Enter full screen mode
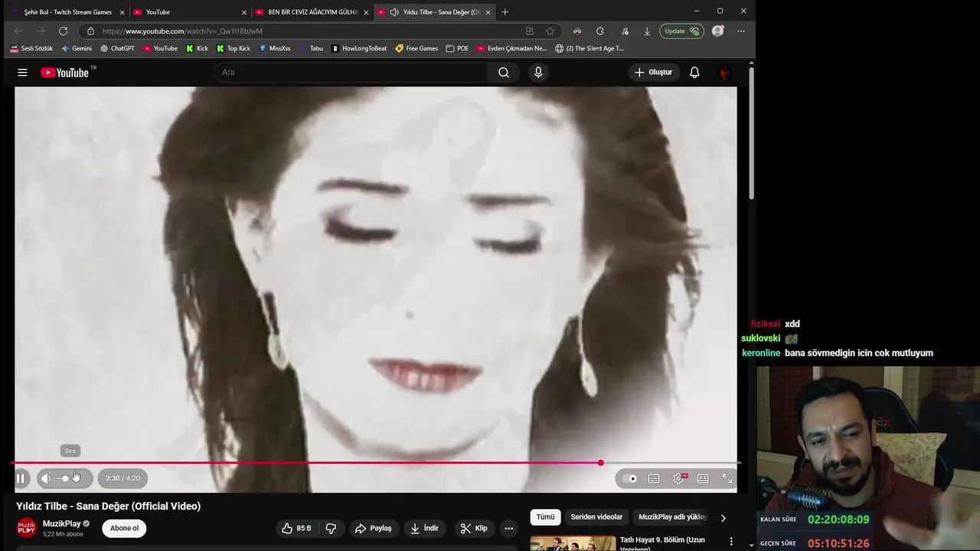980x551 pixels. 727,478
